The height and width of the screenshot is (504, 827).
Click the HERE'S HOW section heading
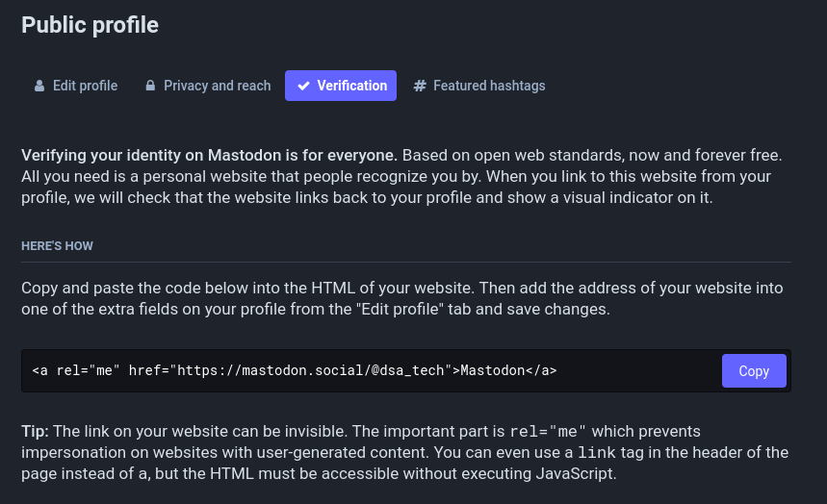[57, 246]
